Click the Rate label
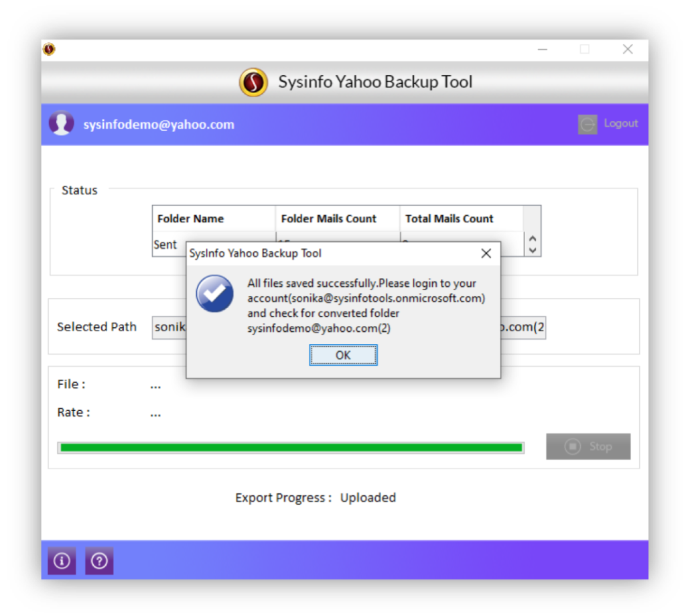Viewport: 686px width, 616px height. [74, 412]
